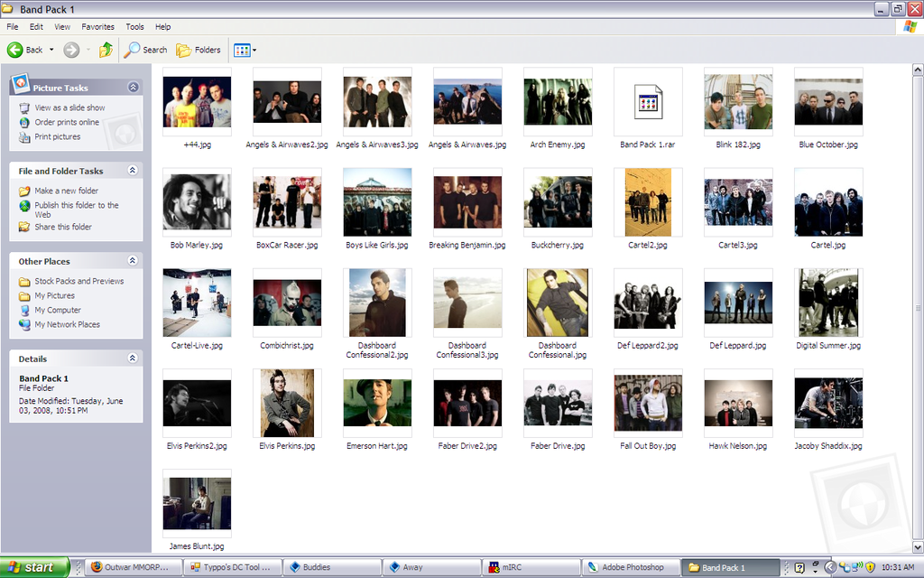
Task: Collapse the File and Folder Tasks panel
Action: 133,171
